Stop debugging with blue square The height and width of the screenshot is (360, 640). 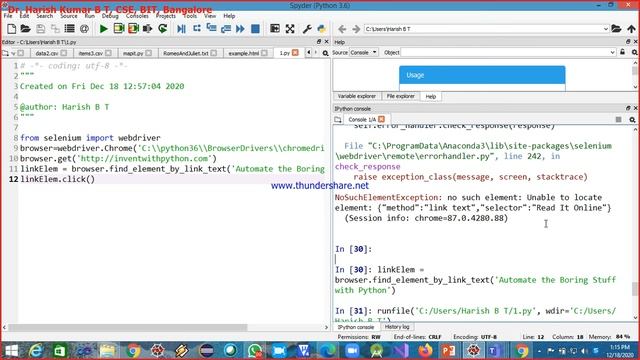[255, 29]
